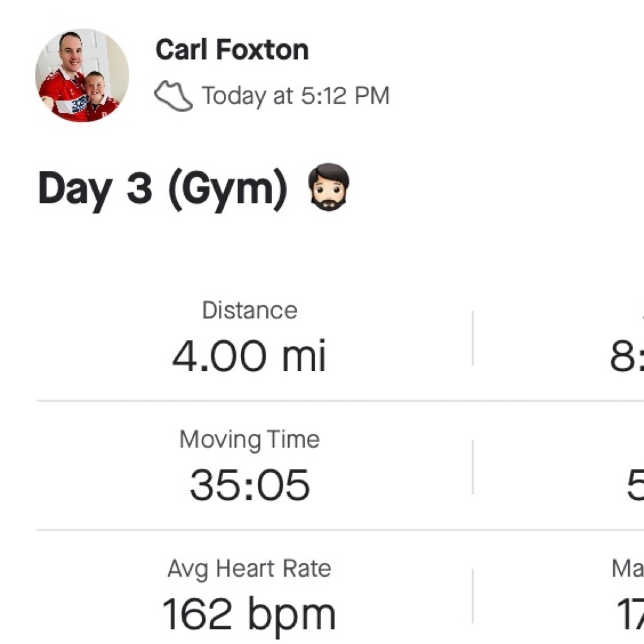Select the Moving Time stat label
This screenshot has height=644, width=644.
pyautogui.click(x=250, y=440)
